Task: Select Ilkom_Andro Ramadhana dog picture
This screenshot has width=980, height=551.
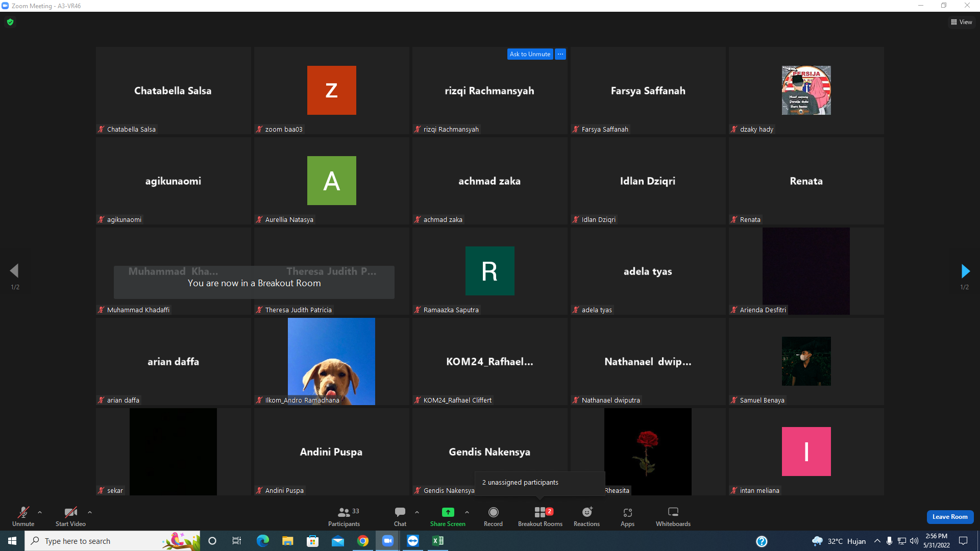Action: tap(332, 361)
